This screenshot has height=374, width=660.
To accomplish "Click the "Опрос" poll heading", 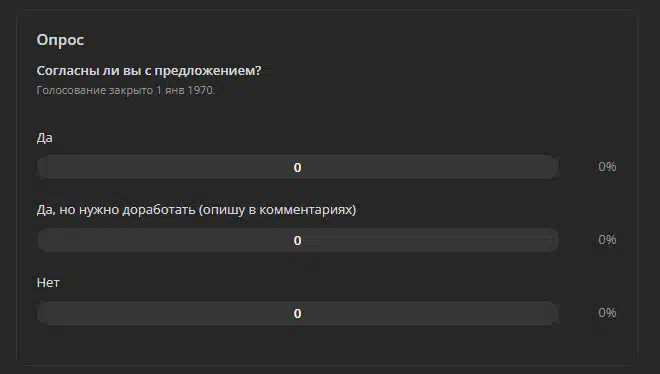I will tap(60, 40).
